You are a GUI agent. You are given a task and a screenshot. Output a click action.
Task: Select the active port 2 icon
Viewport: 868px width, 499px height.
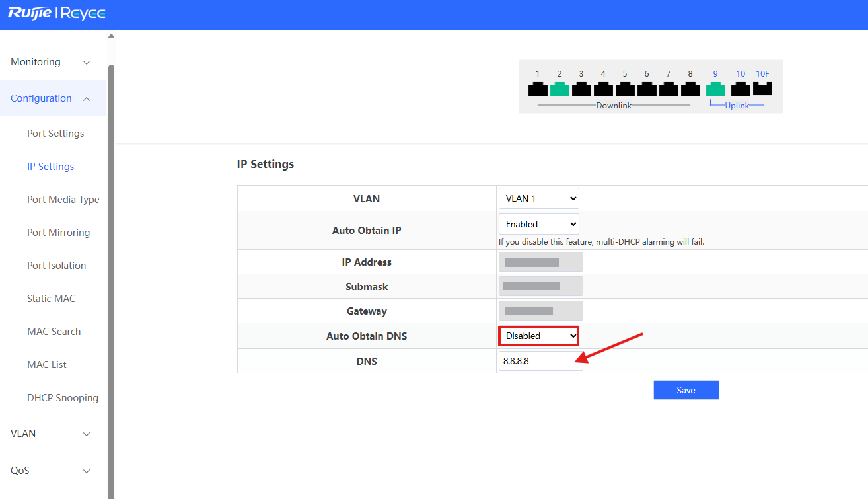point(559,88)
